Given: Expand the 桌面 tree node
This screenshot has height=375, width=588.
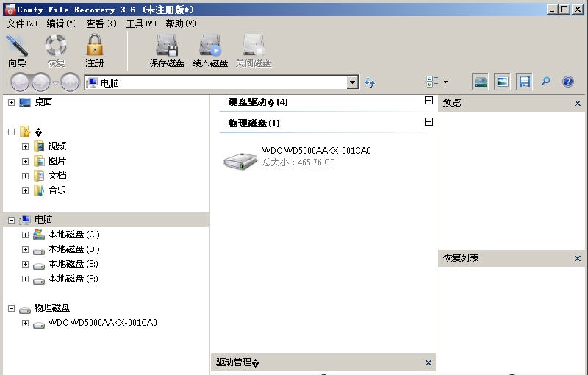Looking at the screenshot, I should tap(11, 102).
